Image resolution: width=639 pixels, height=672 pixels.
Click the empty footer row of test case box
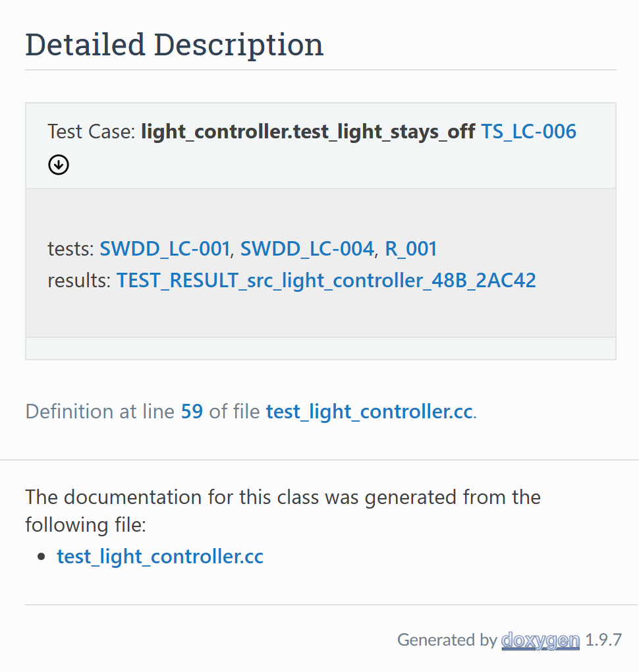320,349
